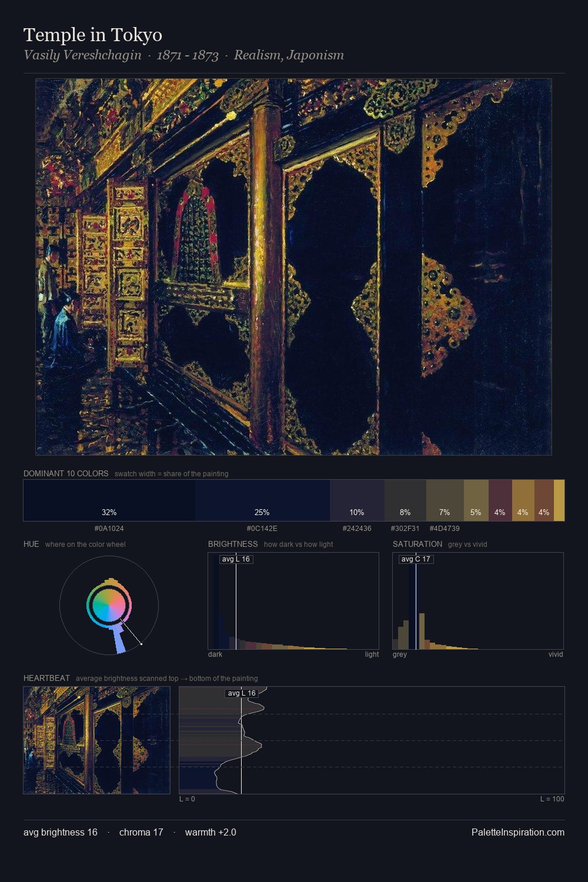Viewport: 588px width, 882px height.
Task: Click the avg brightness 16 footer stat
Action: click(61, 832)
